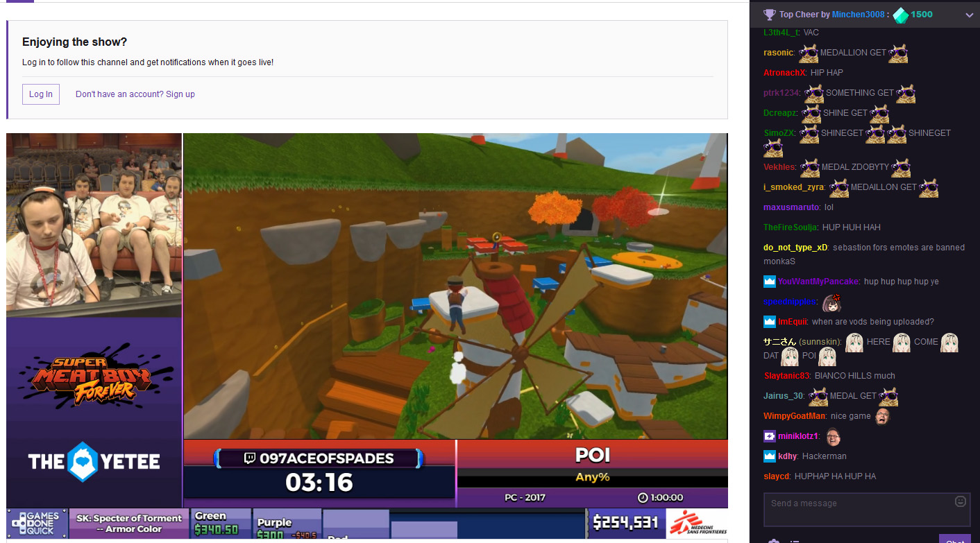Click the emote under SimoZX's name
Image resolution: width=980 pixels, height=543 pixels.
[773, 148]
